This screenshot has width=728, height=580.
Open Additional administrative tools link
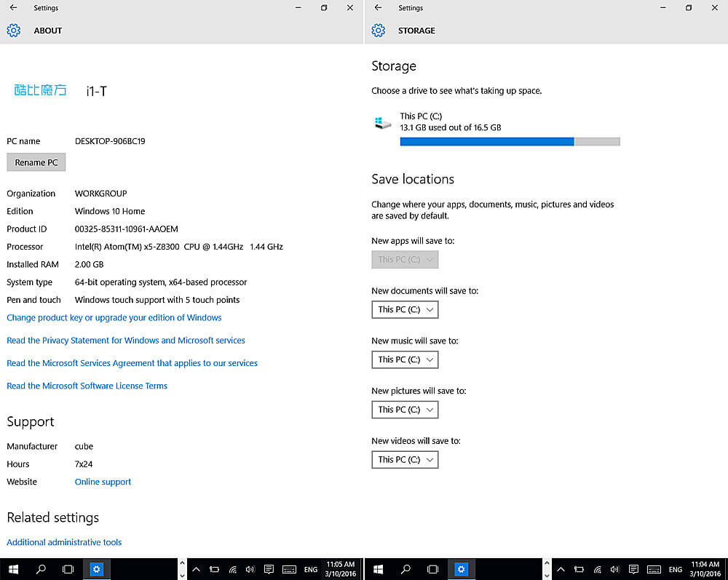[x=64, y=542]
